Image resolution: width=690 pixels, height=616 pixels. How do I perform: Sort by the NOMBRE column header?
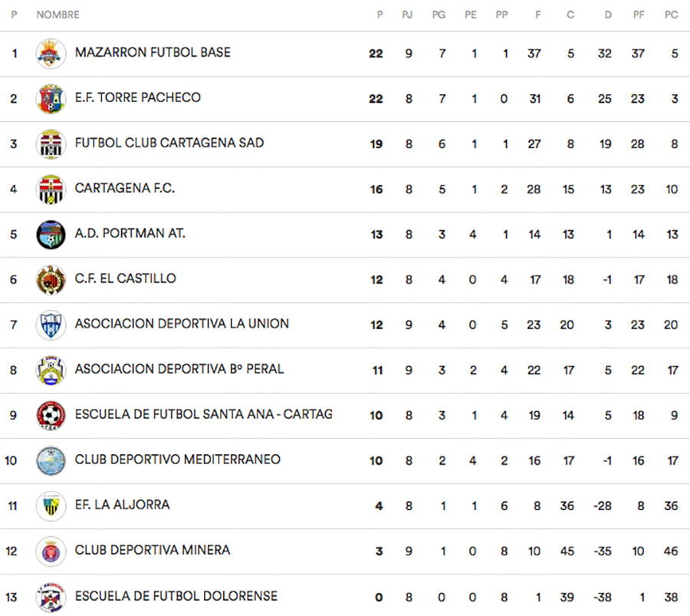point(58,15)
